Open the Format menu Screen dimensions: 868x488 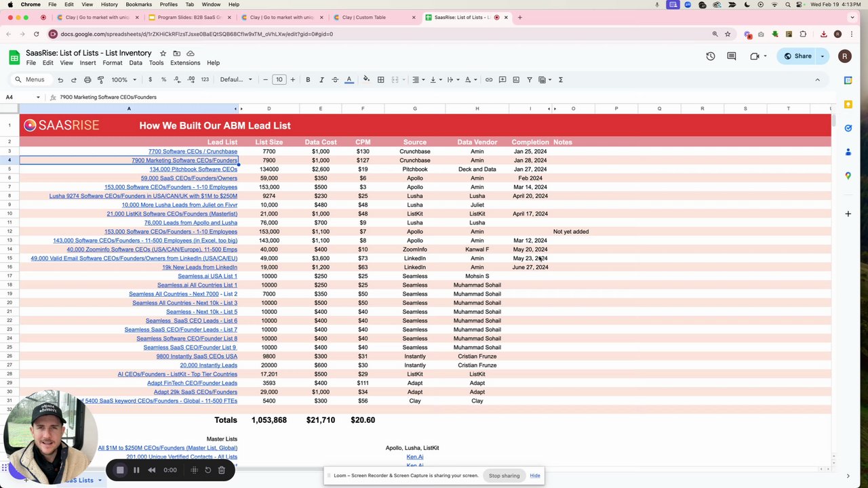[x=113, y=63]
